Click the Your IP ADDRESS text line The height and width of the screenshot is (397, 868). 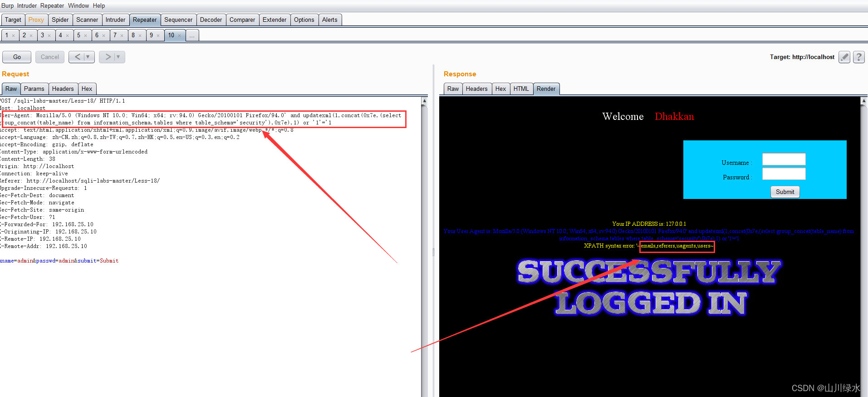pos(649,224)
